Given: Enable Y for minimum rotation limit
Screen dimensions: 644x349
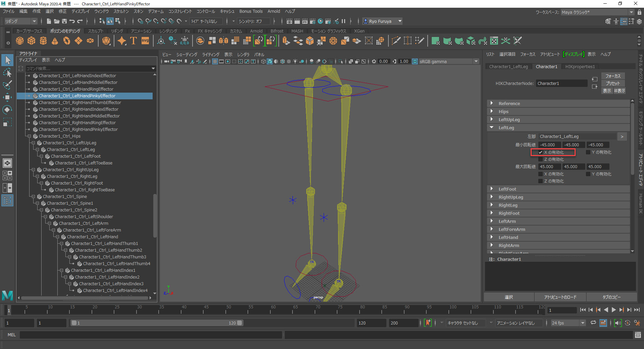Looking at the screenshot, I should (x=588, y=152).
